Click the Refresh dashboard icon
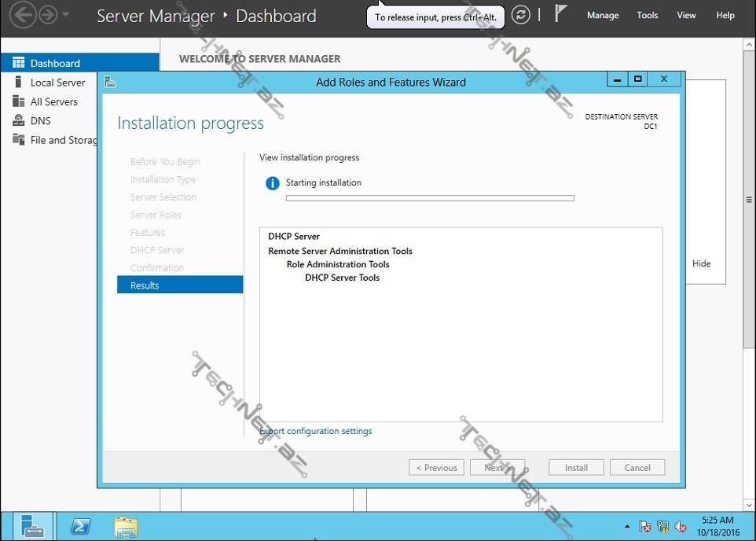The image size is (756, 541). click(520, 15)
